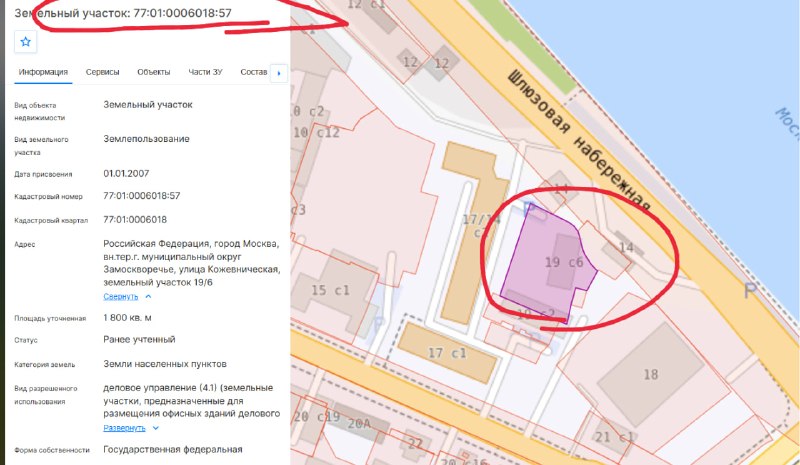
Task: Show more tabs with the right arrow button
Action: point(279,73)
